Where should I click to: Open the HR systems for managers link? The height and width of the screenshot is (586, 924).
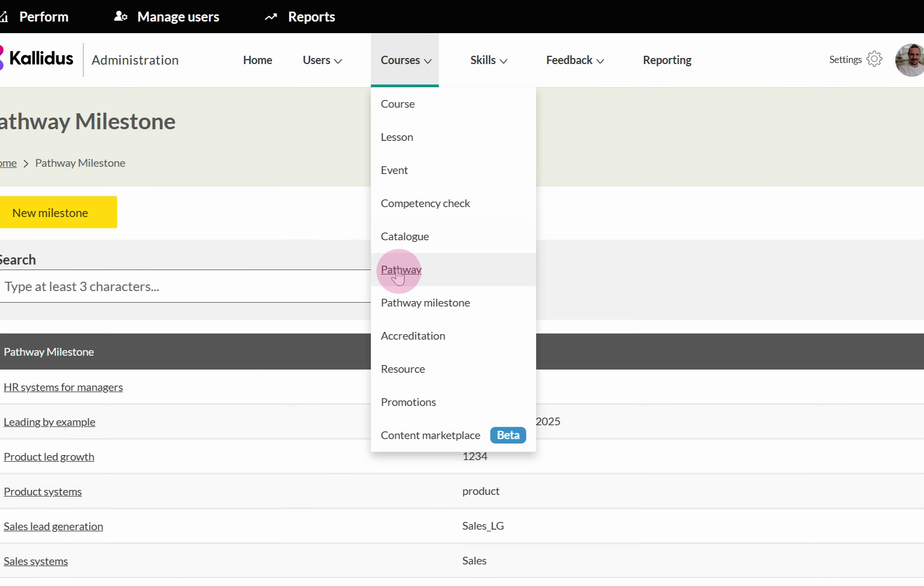coord(63,387)
